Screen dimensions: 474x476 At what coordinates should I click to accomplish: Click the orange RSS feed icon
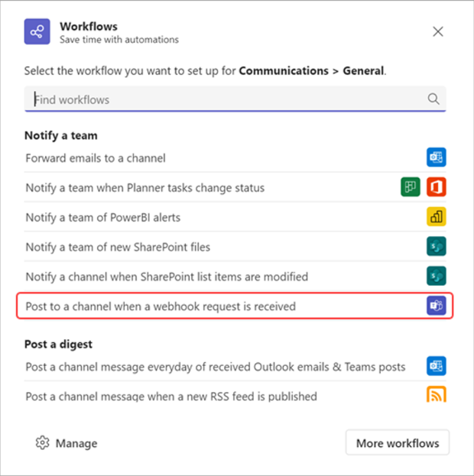437,394
